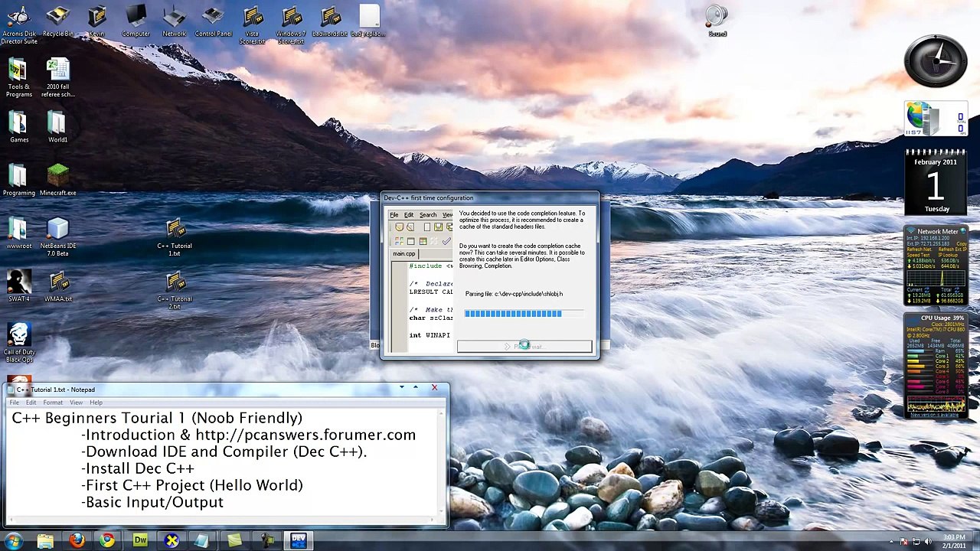Open the Notepad taskbar button
The height and width of the screenshot is (551, 980).
203,541
